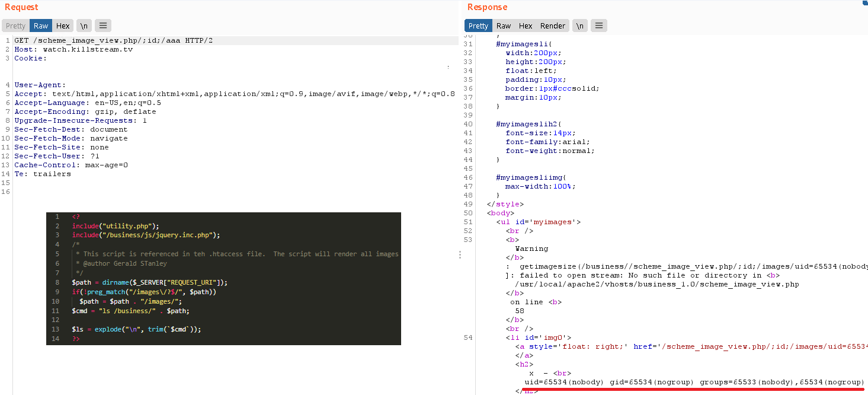This screenshot has width=868, height=395.
Task: Click the 'Upgrade-Insecure-Requests: 1' line
Action: 81,120
